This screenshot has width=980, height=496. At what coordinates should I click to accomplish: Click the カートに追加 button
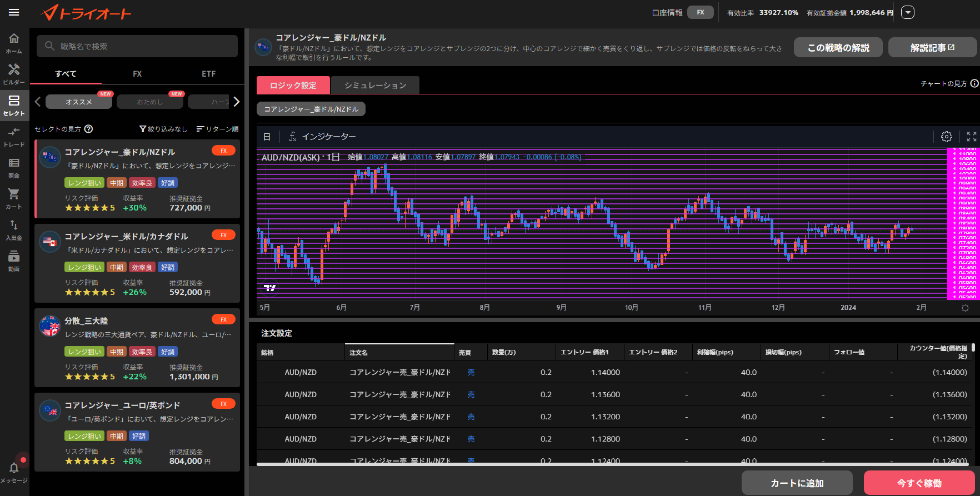[x=797, y=483]
